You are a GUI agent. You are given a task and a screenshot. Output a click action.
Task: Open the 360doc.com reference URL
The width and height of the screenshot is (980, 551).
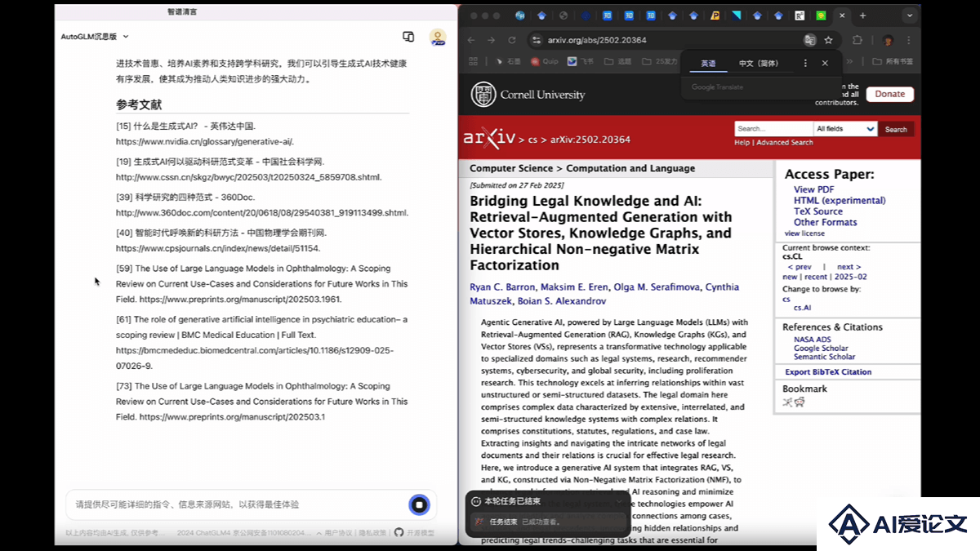click(262, 213)
